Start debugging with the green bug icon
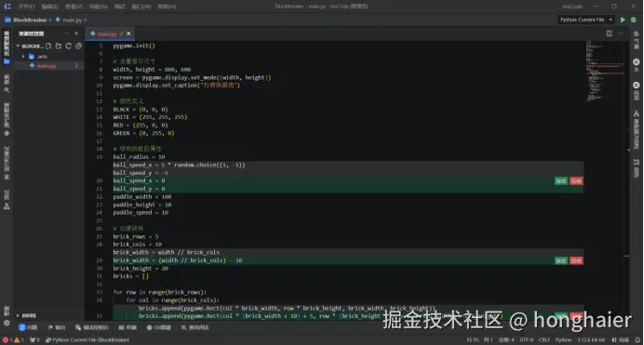Screen dimensions: 644x345 point(634,20)
